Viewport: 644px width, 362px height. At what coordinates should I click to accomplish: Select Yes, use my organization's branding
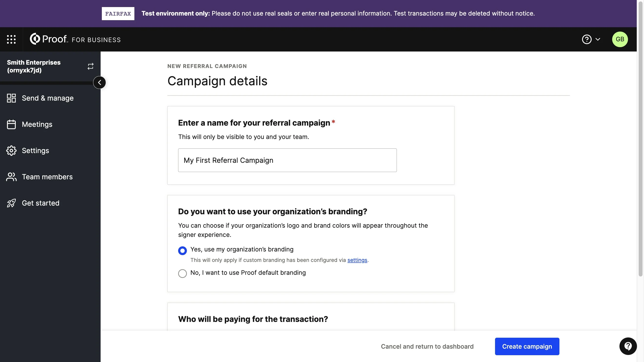183,250
